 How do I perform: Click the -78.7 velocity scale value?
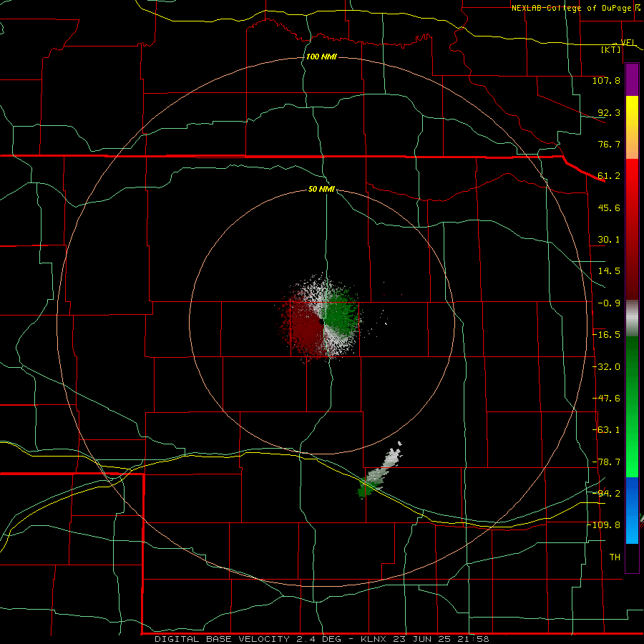coord(607,462)
